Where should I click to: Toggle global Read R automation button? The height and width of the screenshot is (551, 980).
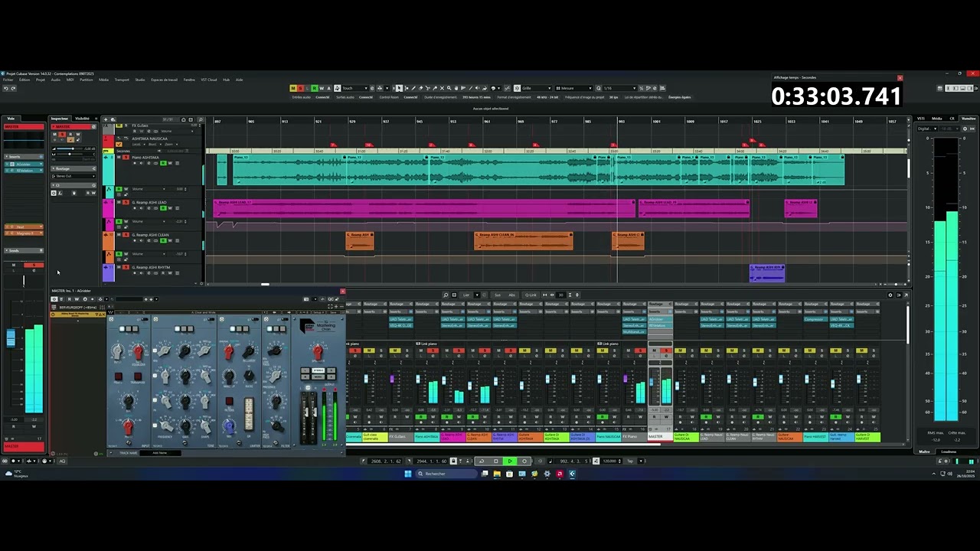click(314, 88)
